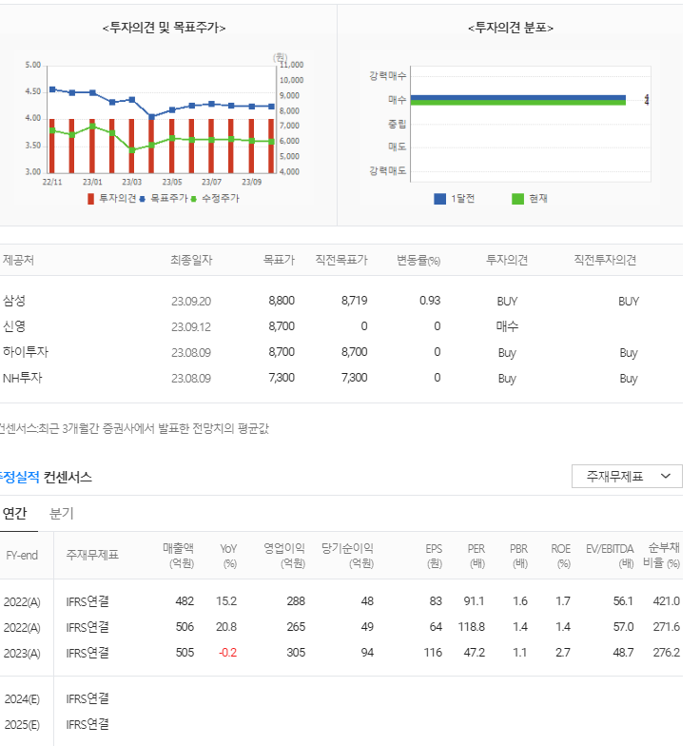Click the 매수 bar in distribution chart
Image resolution: width=700 pixels, height=746 pixels.
(x=517, y=100)
